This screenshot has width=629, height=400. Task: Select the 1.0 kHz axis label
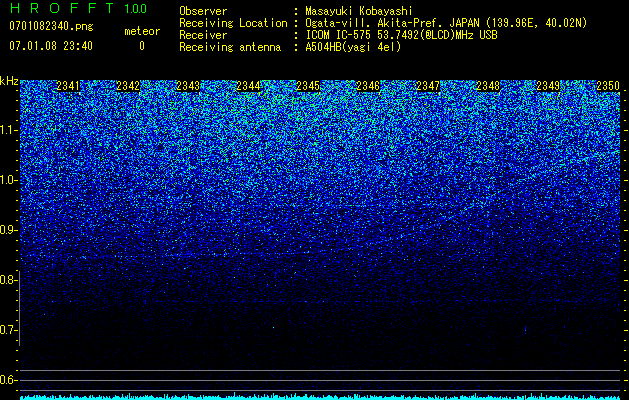[x=7, y=180]
